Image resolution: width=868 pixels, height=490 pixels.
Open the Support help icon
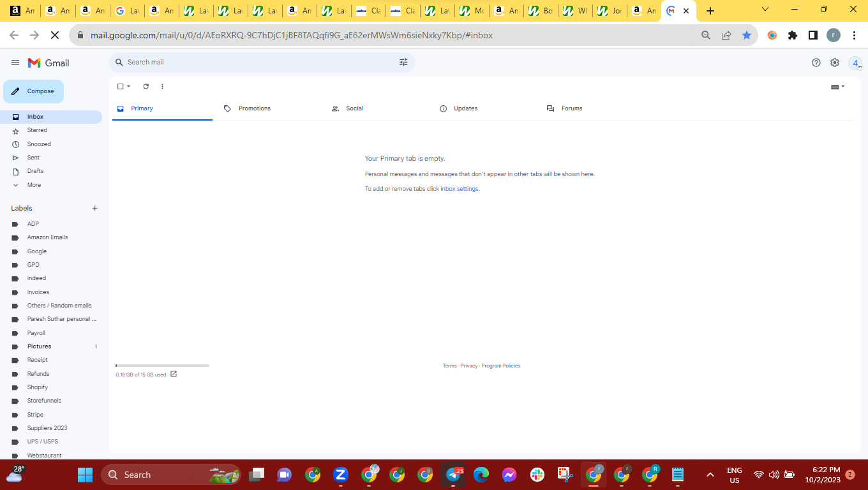(x=816, y=63)
